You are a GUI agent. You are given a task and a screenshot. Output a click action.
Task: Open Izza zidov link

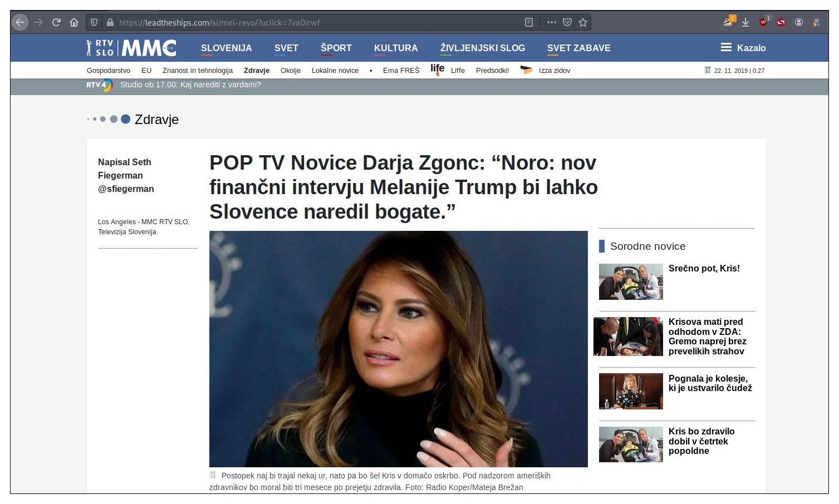[x=555, y=71]
